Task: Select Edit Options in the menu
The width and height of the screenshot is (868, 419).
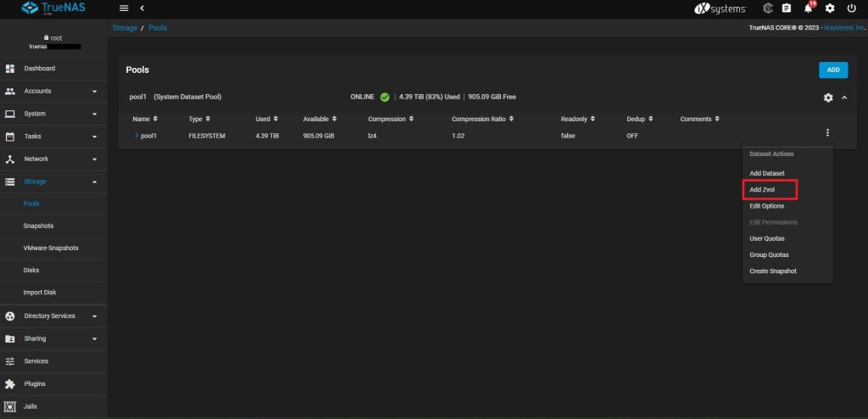Action: click(x=766, y=206)
